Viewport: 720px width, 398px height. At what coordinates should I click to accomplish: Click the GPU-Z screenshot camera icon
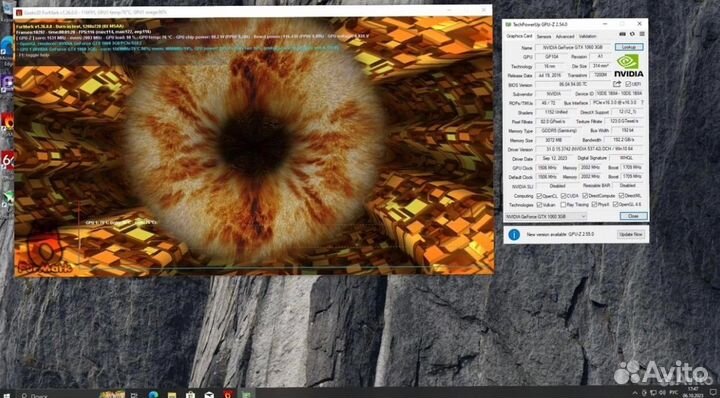pyautogui.click(x=622, y=34)
